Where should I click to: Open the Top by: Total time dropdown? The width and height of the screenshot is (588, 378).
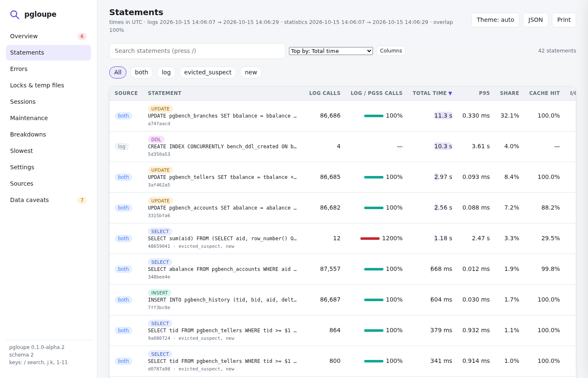[331, 51]
